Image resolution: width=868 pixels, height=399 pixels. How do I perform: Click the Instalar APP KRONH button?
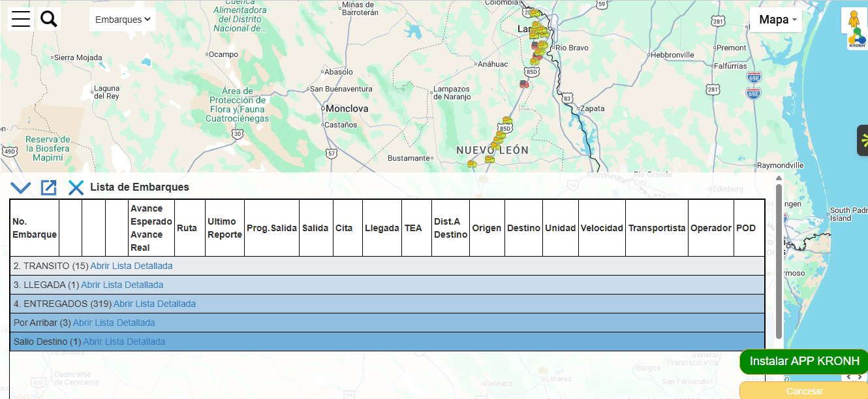804,362
